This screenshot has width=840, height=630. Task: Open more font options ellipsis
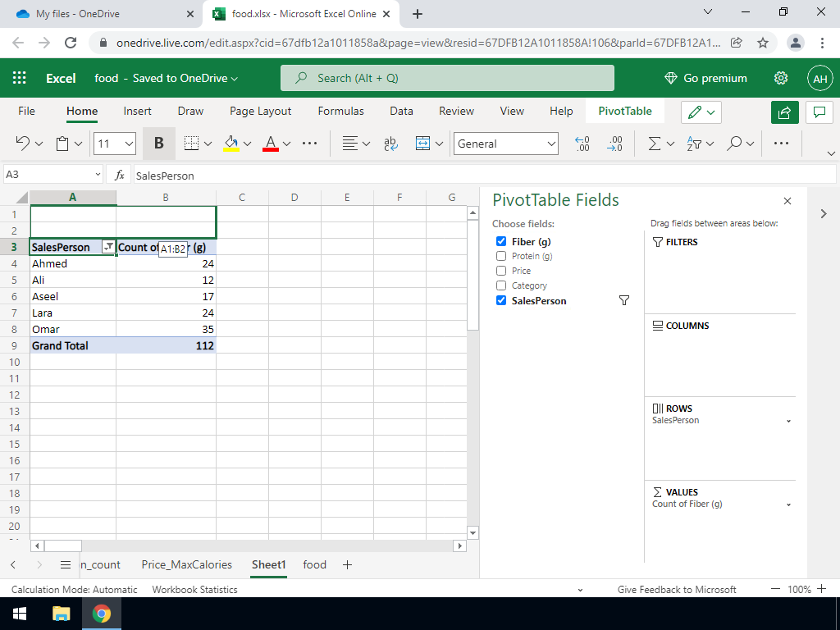pos(309,144)
